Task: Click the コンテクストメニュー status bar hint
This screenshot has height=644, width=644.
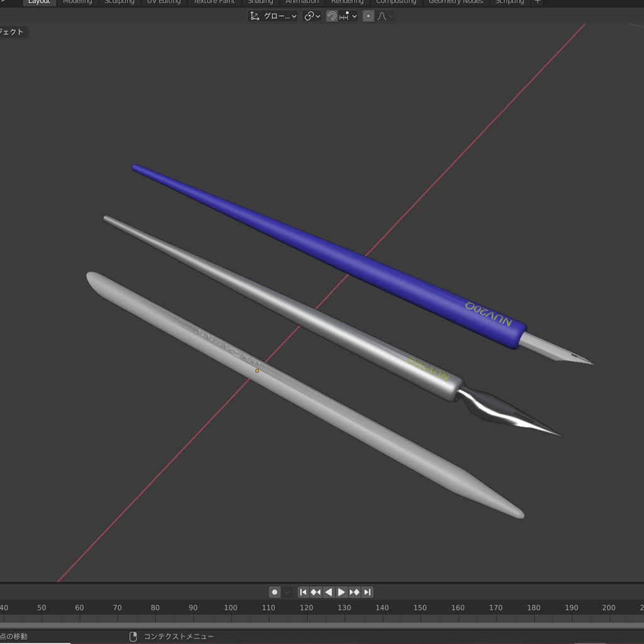Action: (x=179, y=636)
